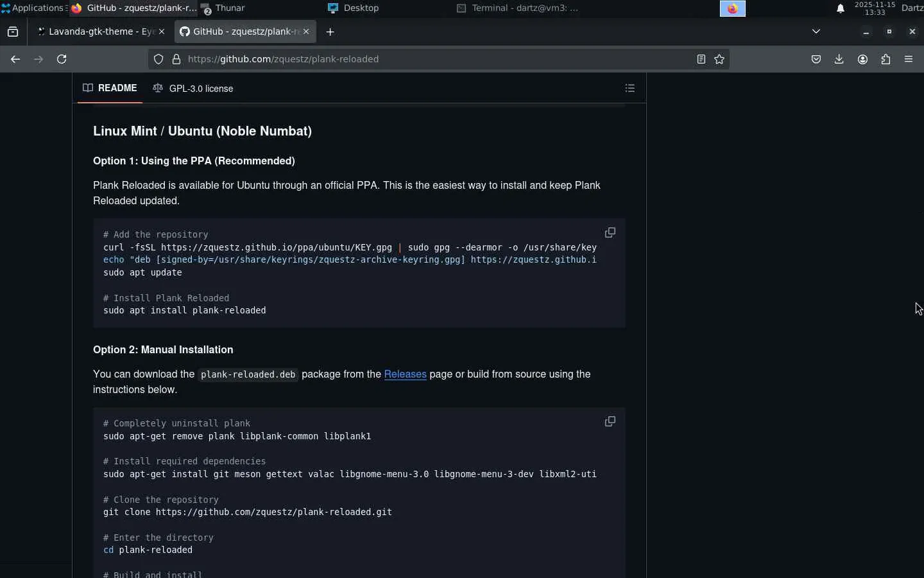Screen dimensions: 924x578
Task: Expand the list all tabs chevron
Action: pos(816,31)
